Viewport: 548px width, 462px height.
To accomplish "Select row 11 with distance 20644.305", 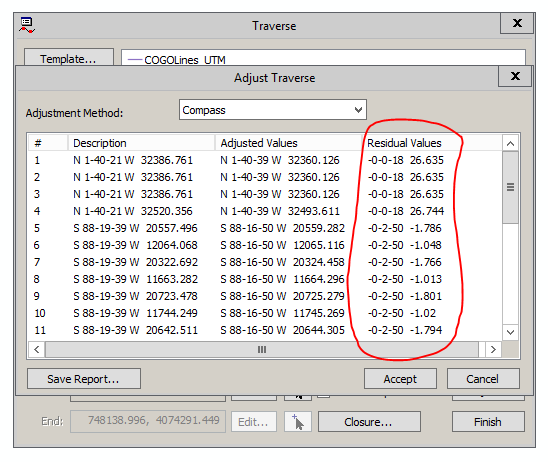I will coord(265,330).
